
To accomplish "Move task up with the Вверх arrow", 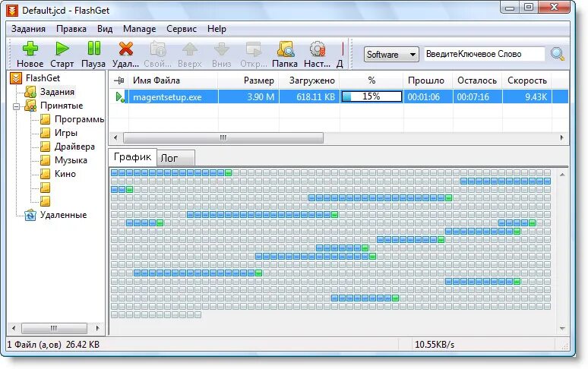I will [190, 49].
